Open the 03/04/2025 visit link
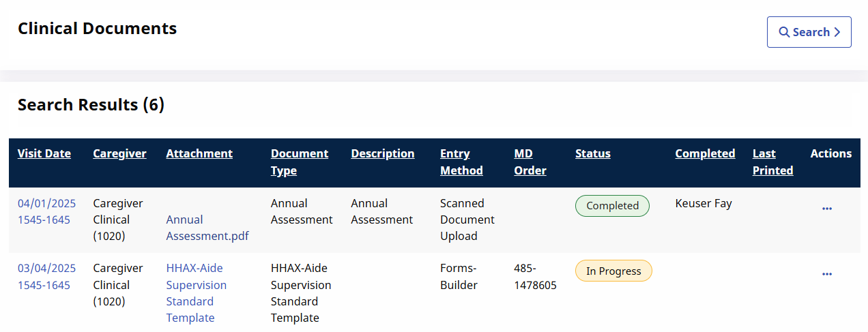This screenshot has width=868, height=332. point(46,277)
